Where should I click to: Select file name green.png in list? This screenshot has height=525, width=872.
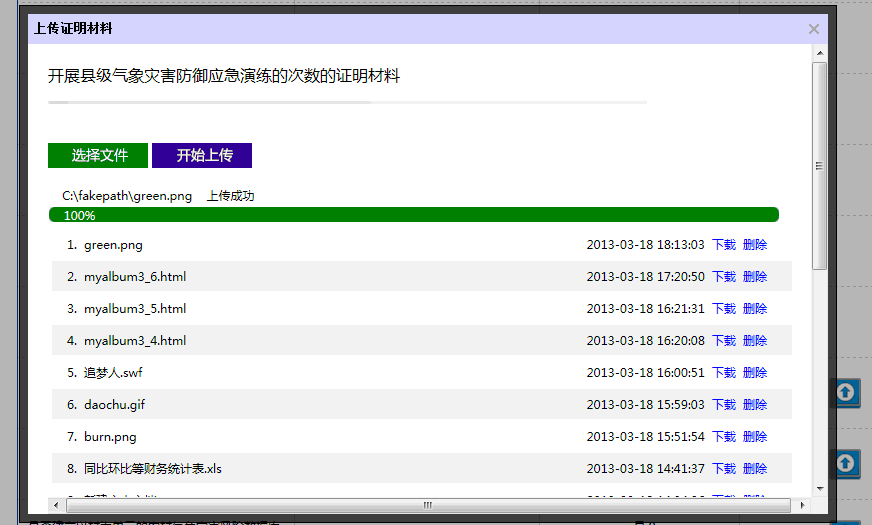(x=113, y=245)
